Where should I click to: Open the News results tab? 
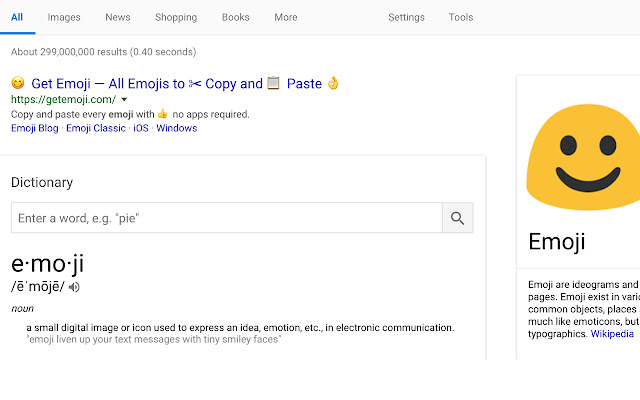pyautogui.click(x=118, y=17)
